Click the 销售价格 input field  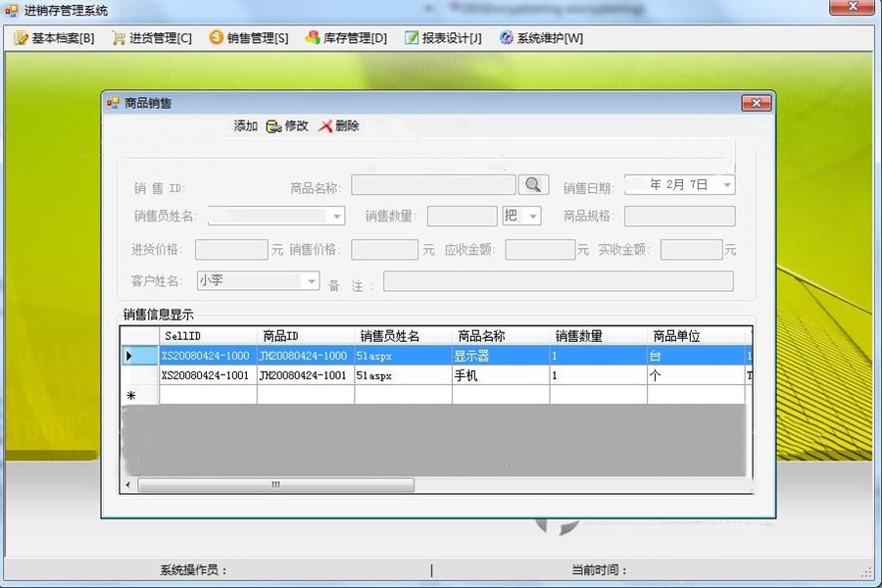pyautogui.click(x=385, y=249)
